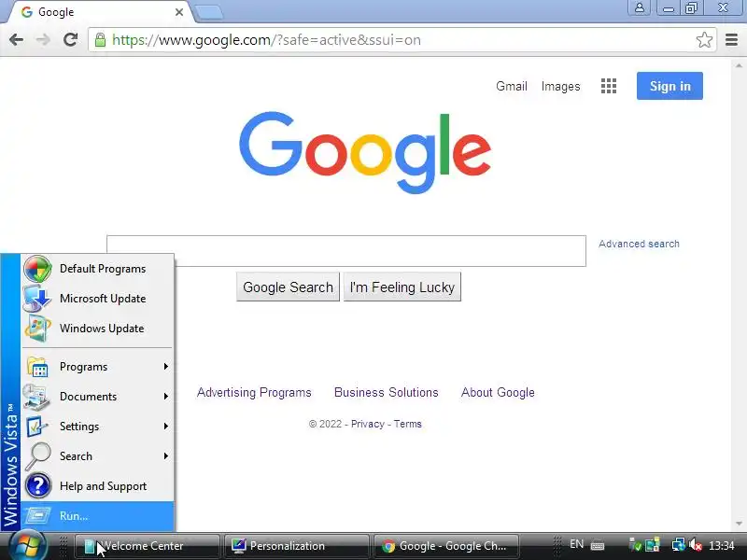The height and width of the screenshot is (560, 747).
Task: Switch to Welcome Center taskbar button
Action: (x=148, y=546)
